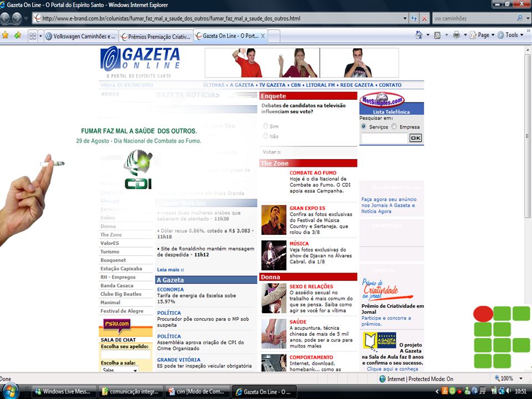This screenshot has height=399, width=532.
Task: Click the Música guitarist thumbnail
Action: pyautogui.click(x=274, y=255)
